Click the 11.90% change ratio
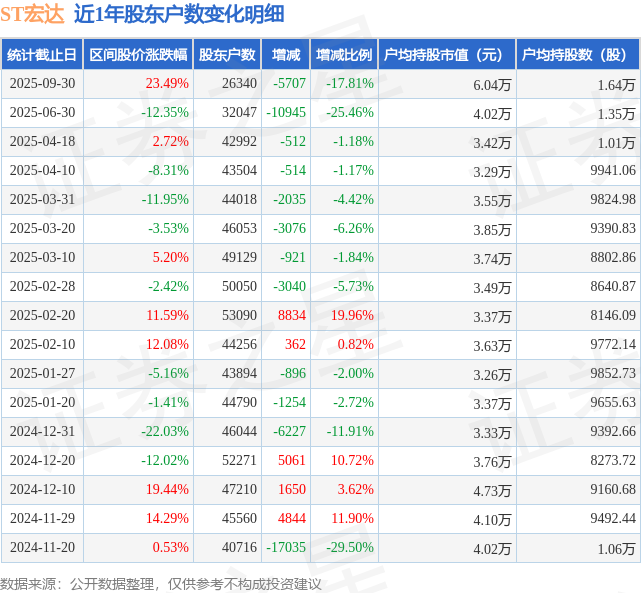 (x=352, y=519)
